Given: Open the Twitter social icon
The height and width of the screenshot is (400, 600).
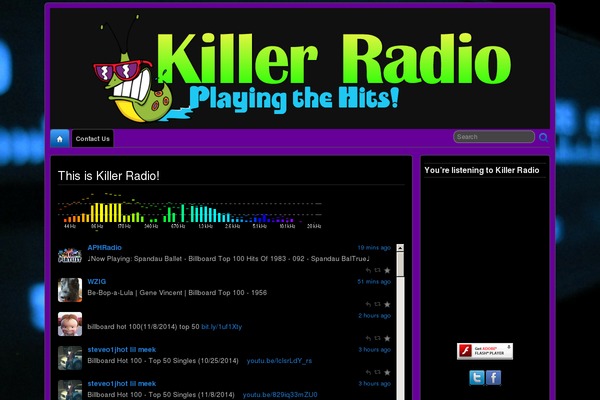Looking at the screenshot, I should coord(477,377).
